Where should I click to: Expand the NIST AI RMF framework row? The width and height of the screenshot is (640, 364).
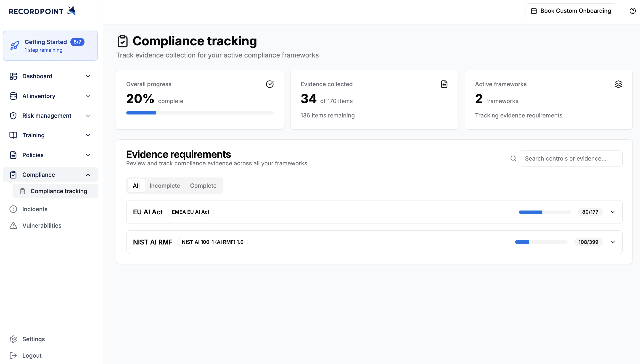(612, 242)
